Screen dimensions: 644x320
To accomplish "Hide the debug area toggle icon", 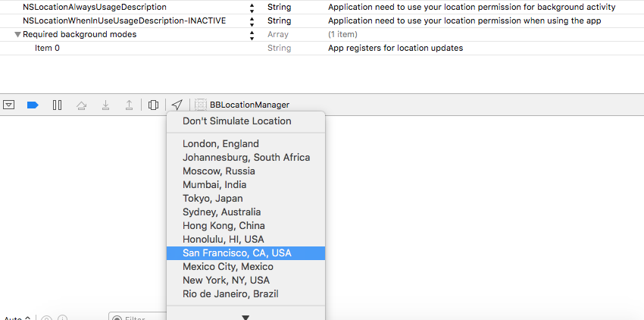I will click(9, 105).
